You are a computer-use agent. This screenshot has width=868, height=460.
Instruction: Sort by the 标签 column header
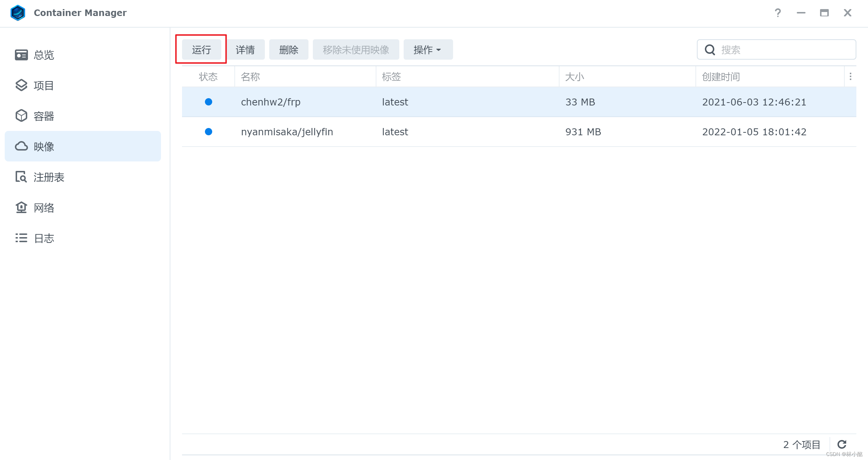467,76
